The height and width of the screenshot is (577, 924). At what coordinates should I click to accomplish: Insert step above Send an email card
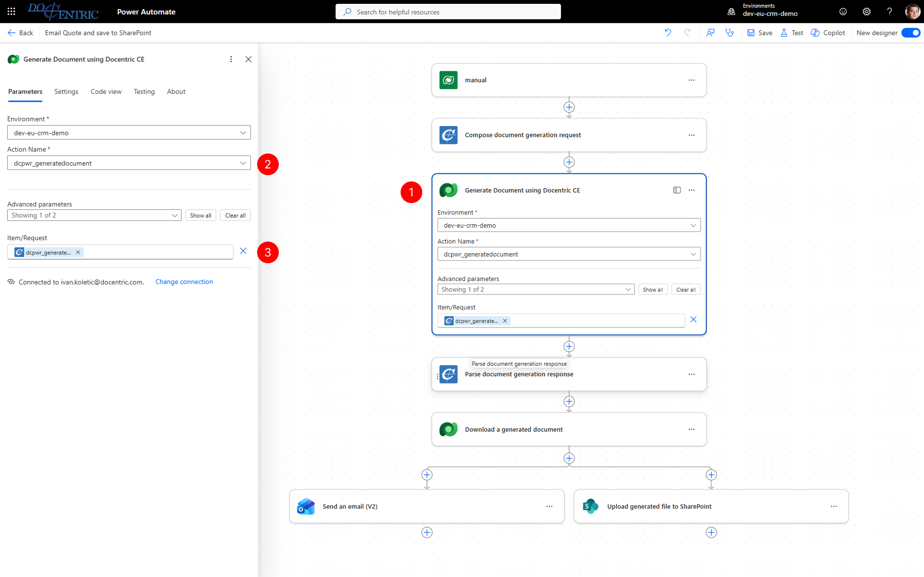[427, 475]
